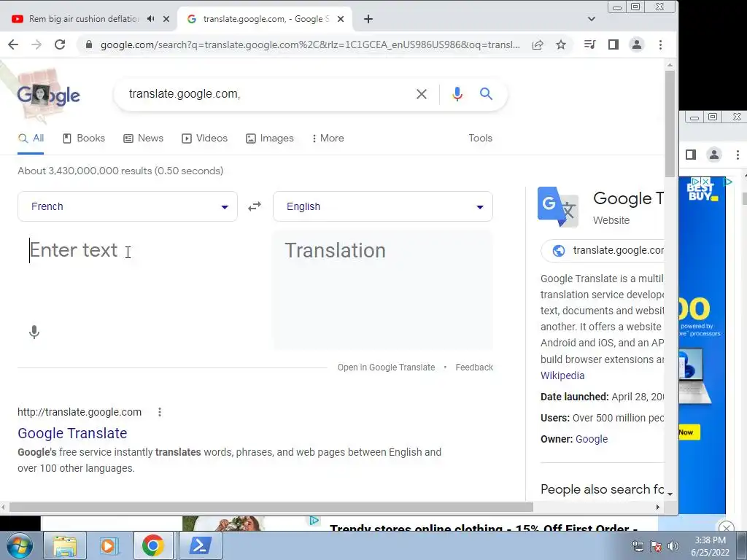Click the Google owner link
This screenshot has height=560, width=747.
tap(592, 439)
